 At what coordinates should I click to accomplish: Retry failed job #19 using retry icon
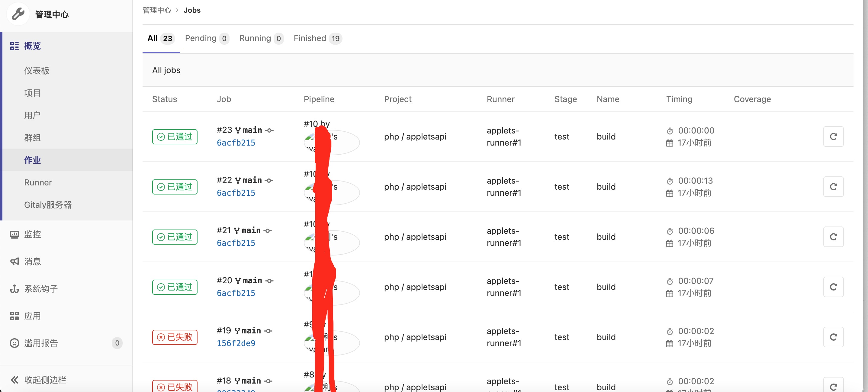pyautogui.click(x=833, y=337)
